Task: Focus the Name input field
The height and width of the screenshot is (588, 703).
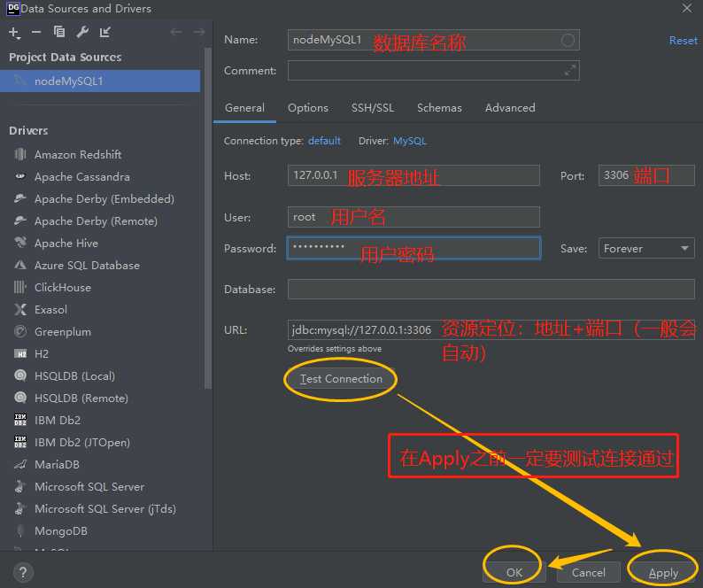Action: tap(434, 40)
